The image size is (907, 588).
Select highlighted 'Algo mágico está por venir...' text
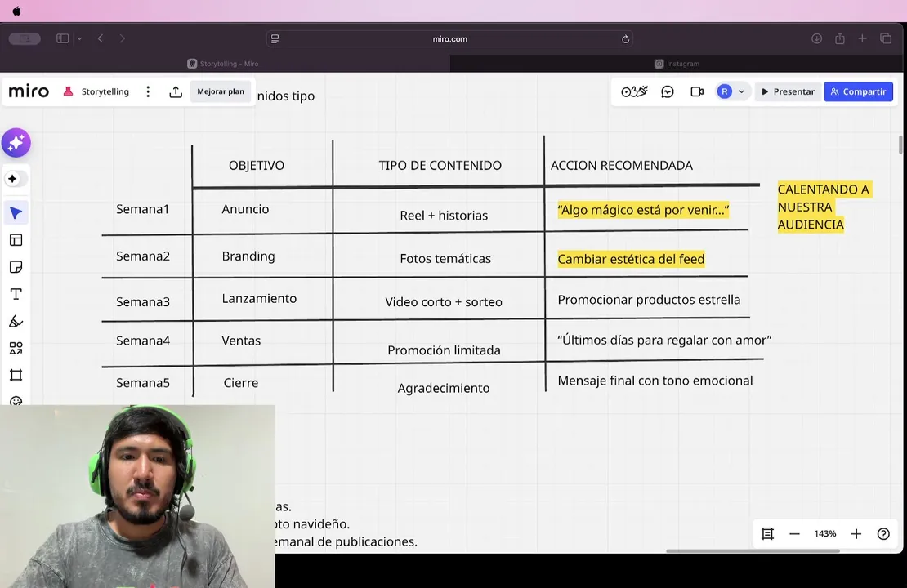click(x=642, y=209)
